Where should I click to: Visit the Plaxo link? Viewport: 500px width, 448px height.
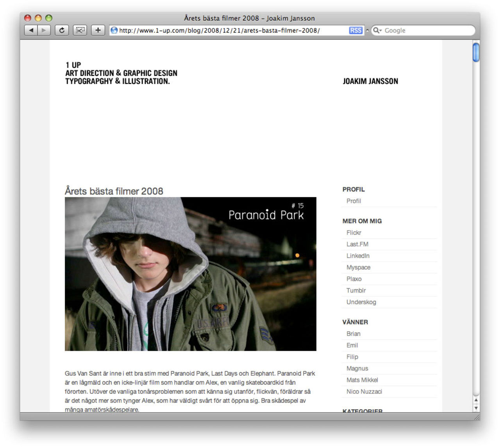point(354,279)
